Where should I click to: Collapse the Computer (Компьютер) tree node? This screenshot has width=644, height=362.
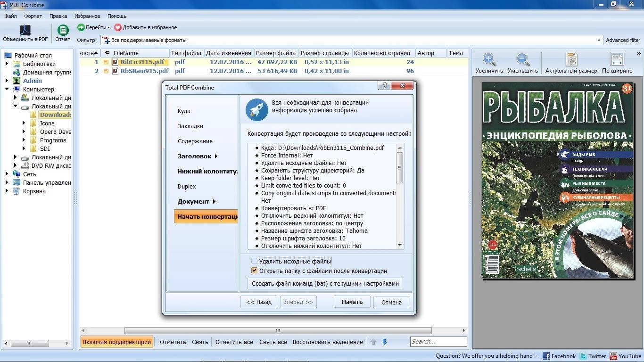tap(7, 89)
